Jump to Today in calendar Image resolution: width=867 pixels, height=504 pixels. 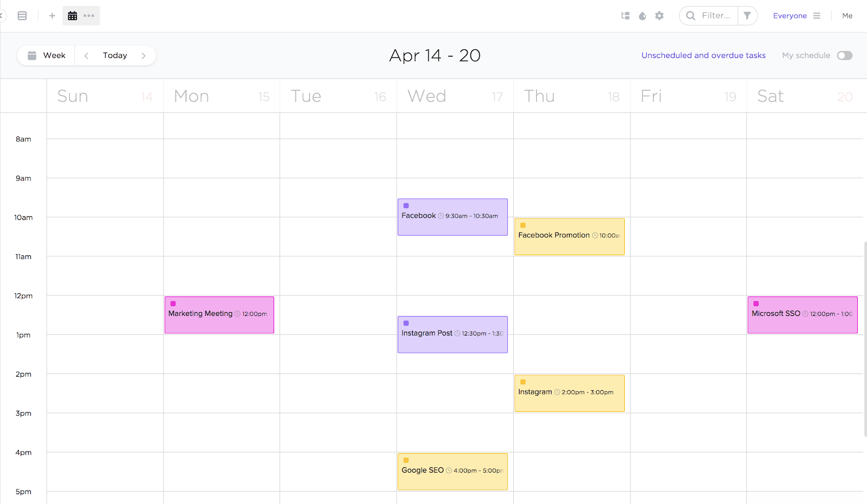coord(115,55)
